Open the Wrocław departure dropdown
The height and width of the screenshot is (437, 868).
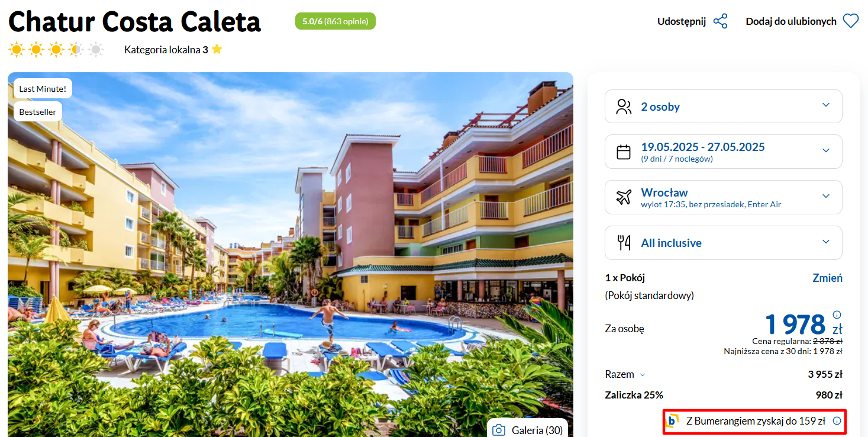723,197
